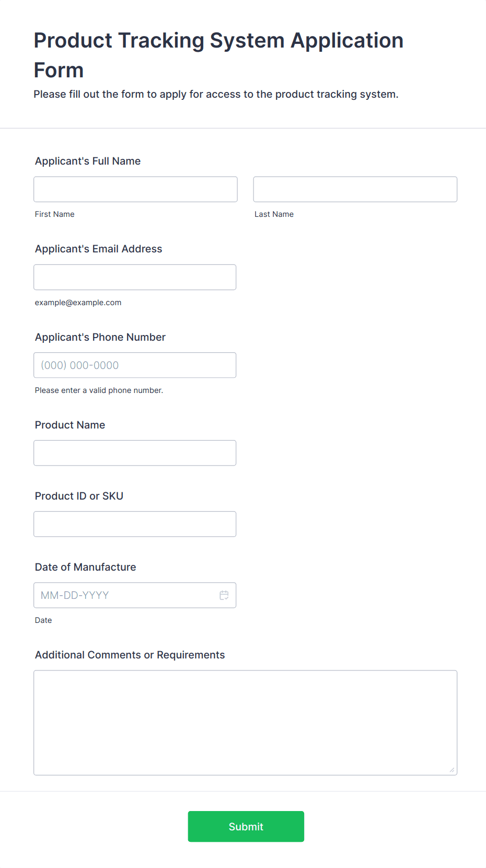Click the "Additional Comments or Requirements" label
This screenshot has height=868, width=486.
(x=130, y=655)
